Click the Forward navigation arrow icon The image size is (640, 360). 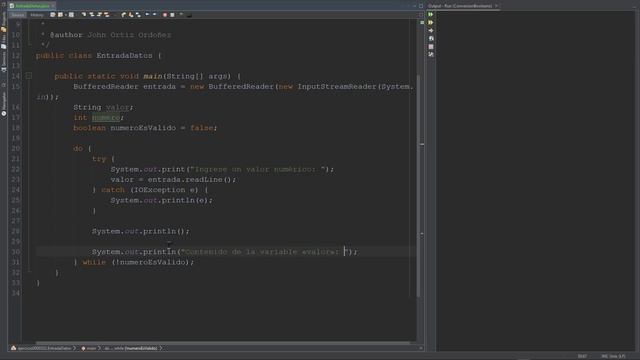pos(71,15)
